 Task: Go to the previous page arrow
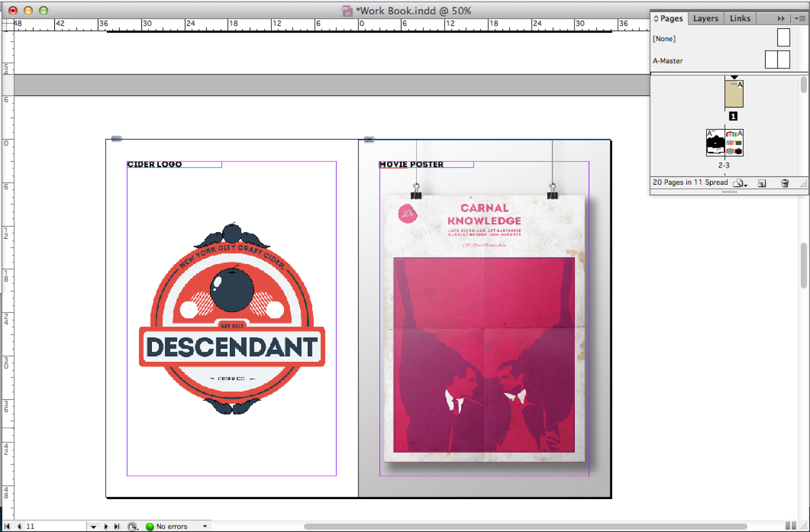pos(19,526)
